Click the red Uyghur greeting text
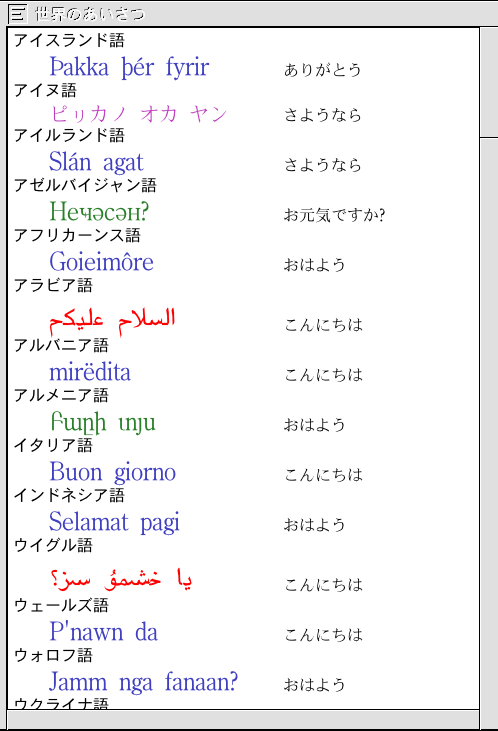Viewport: 498px width, 731px height. pyautogui.click(x=121, y=579)
